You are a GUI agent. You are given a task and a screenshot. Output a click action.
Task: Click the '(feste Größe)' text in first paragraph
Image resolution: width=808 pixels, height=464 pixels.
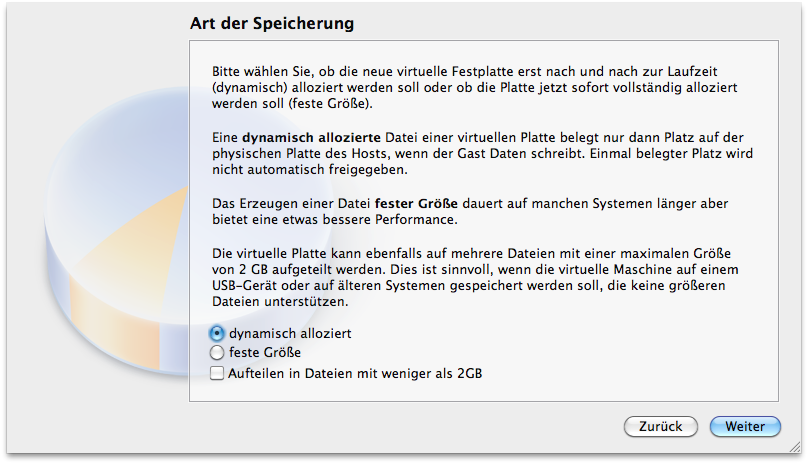coord(325,102)
